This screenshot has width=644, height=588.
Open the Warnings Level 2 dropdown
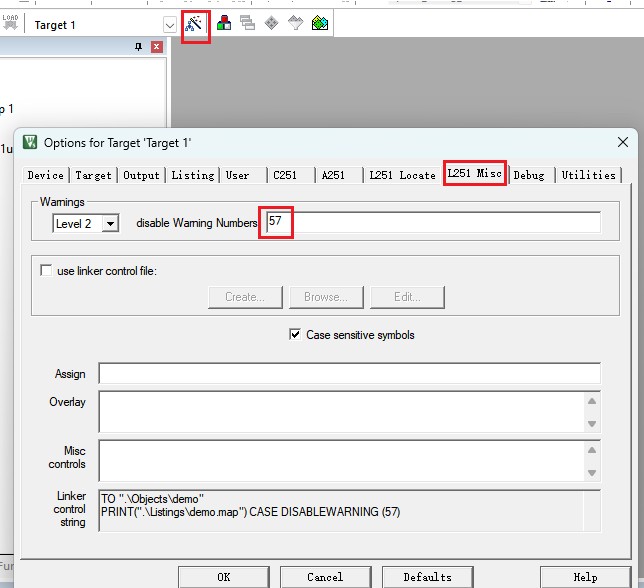point(110,224)
